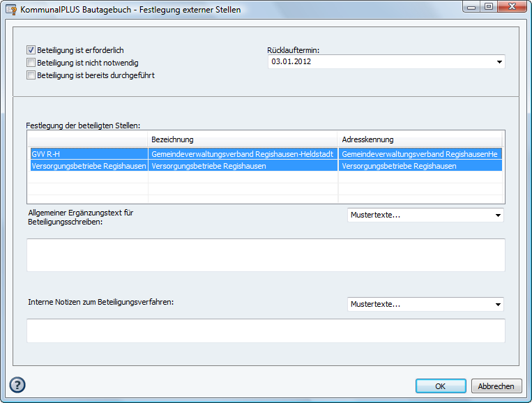This screenshot has width=532, height=403.
Task: Click the 'Gemeindeverwaltungsverband Regishausen-Heldstadt' cell
Action: [242, 153]
